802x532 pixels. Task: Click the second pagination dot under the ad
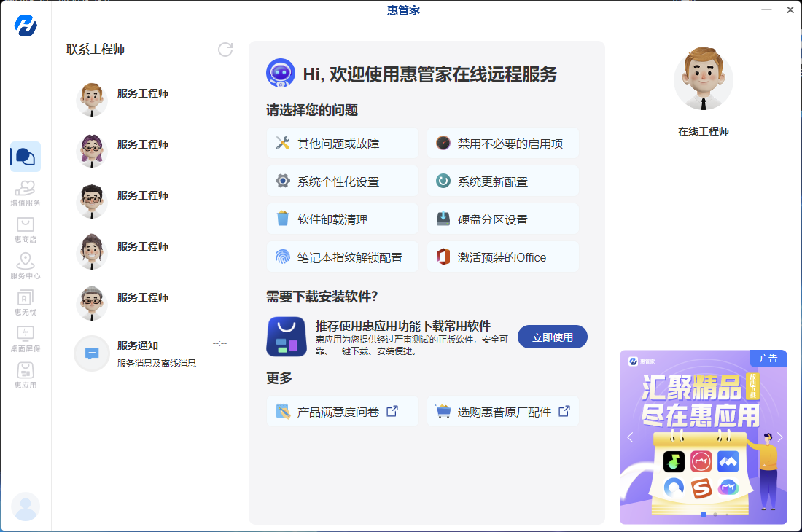point(714,515)
